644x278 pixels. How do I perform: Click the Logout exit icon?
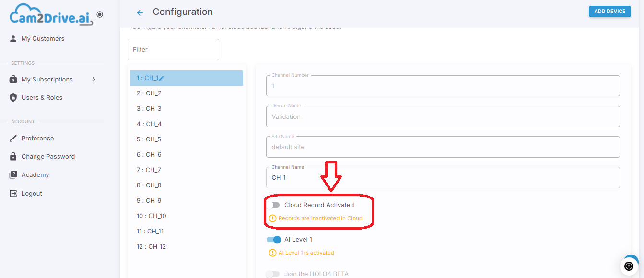pos(13,193)
